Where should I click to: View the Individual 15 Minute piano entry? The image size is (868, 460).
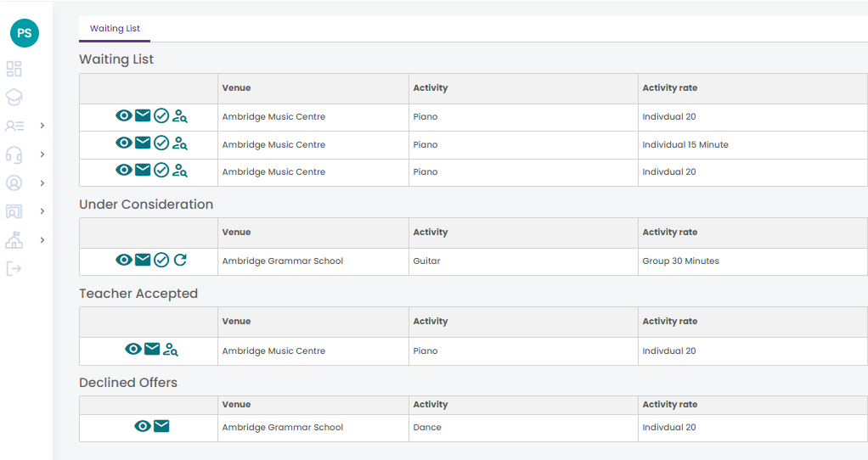[124, 143]
